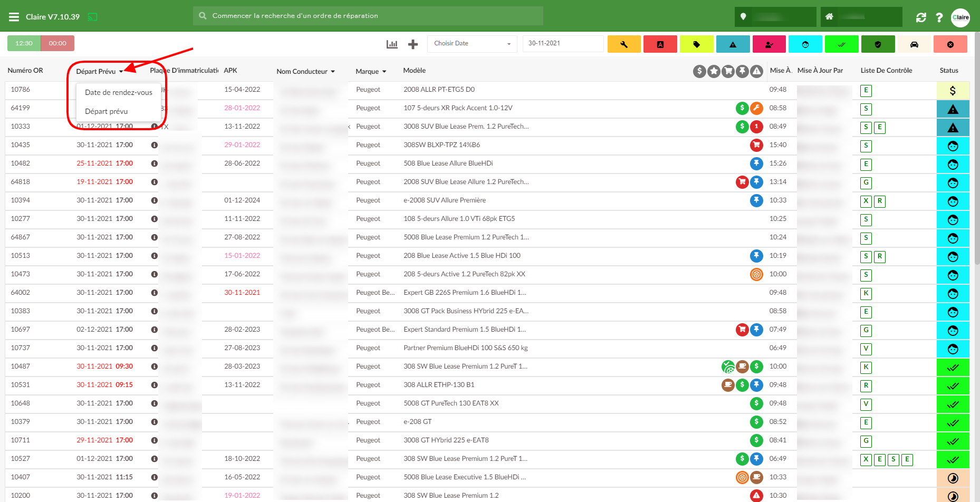Open repair order 10786

tap(21, 90)
